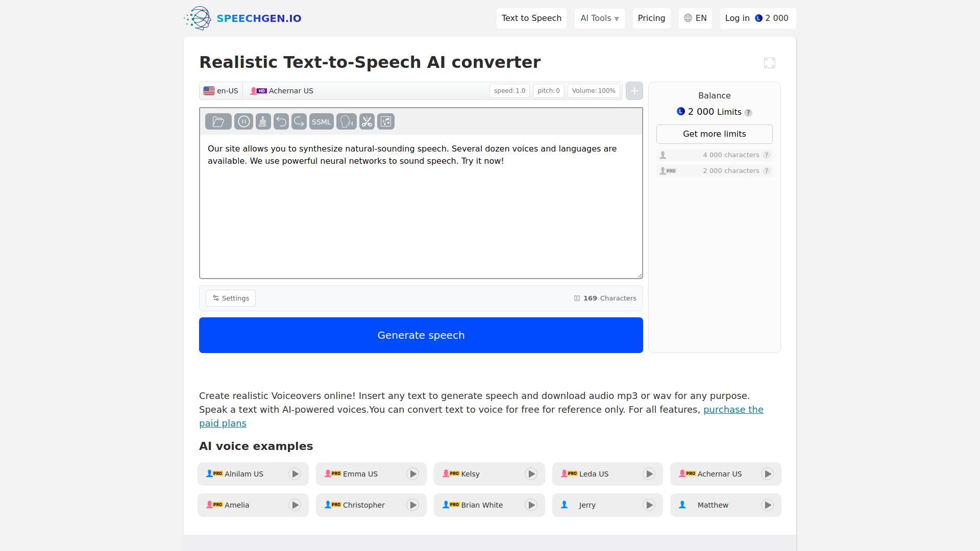Select the Text to Speech menu item
The width and height of the screenshot is (980, 551).
(x=531, y=18)
